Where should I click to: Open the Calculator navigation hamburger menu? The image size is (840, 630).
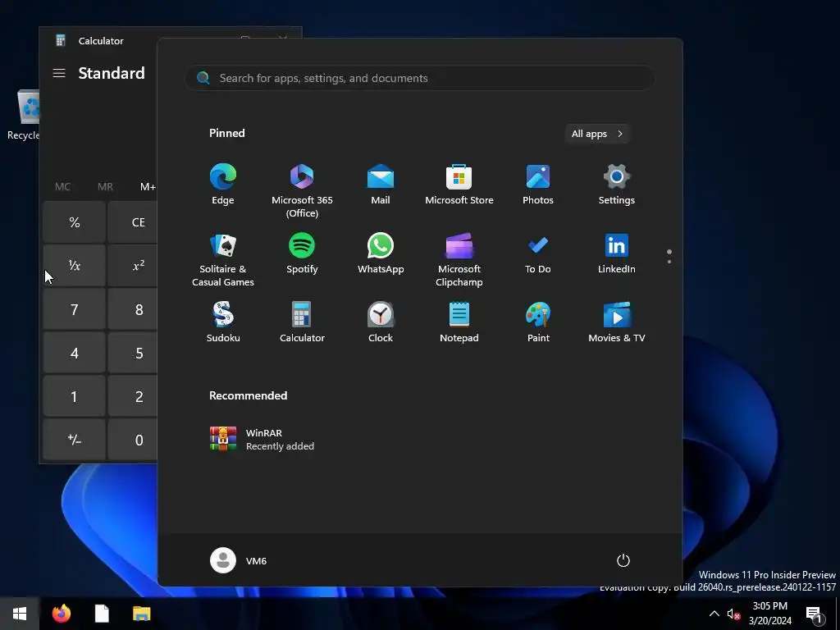[59, 73]
